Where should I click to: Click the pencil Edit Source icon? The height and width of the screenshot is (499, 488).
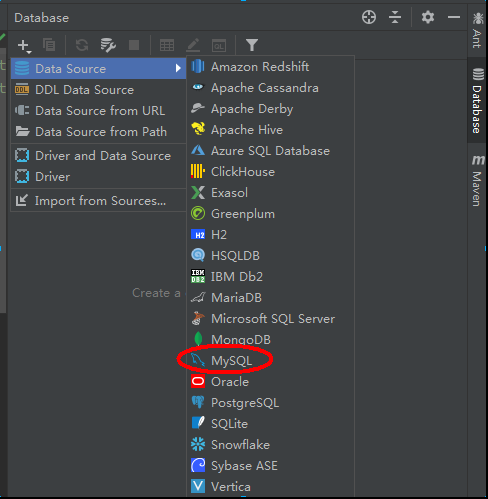pyautogui.click(x=193, y=45)
